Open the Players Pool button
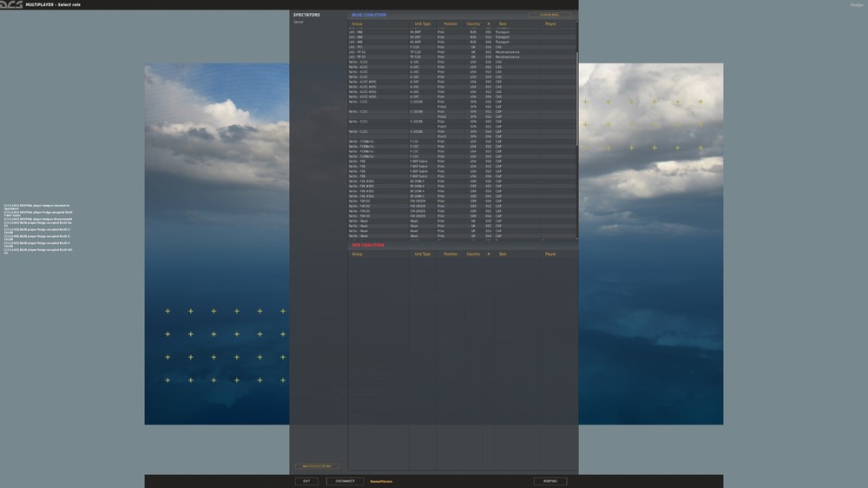Image resolution: width=868 pixels, height=488 pixels. [549, 15]
